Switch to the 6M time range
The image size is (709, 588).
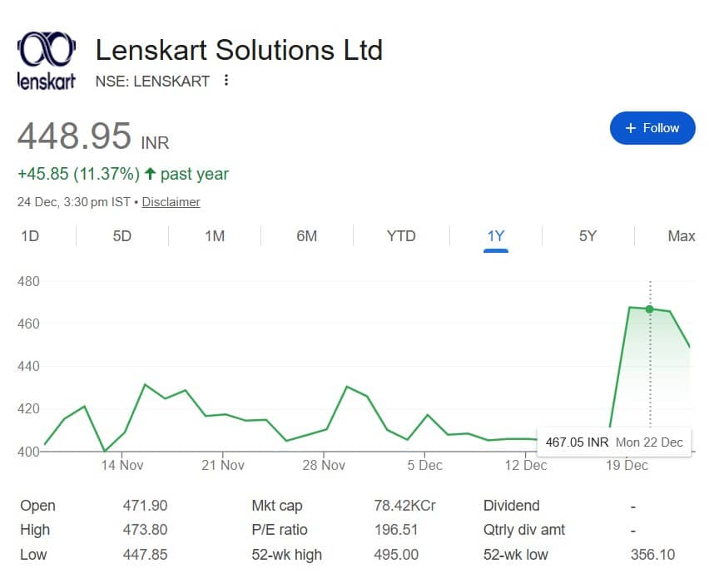(x=306, y=236)
